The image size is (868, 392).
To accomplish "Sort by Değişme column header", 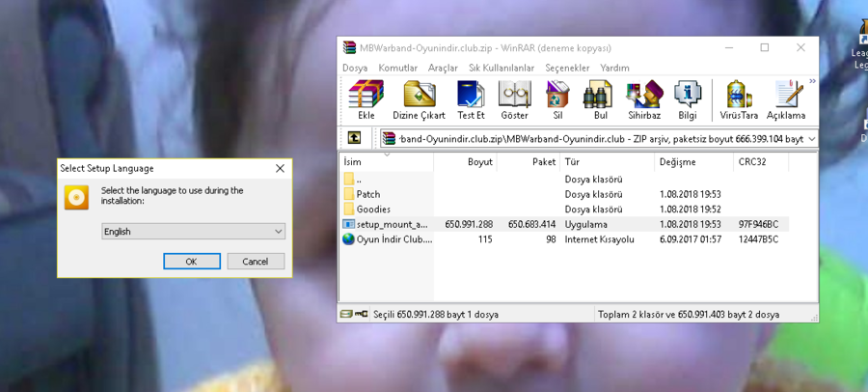I will click(694, 162).
